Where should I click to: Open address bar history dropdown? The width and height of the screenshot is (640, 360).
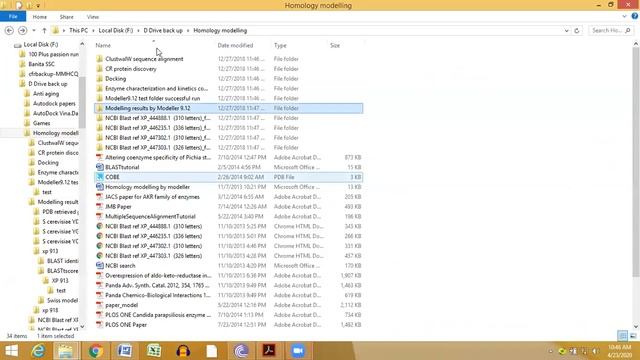pos(567,31)
